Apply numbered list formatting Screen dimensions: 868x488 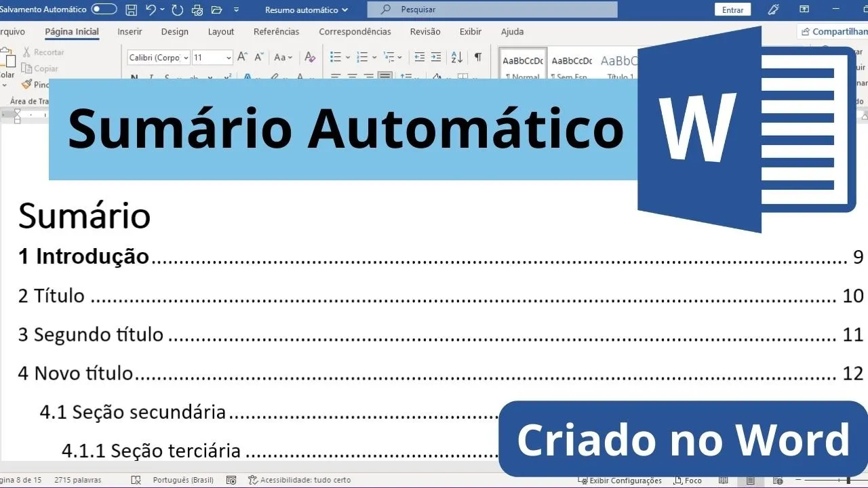point(363,58)
